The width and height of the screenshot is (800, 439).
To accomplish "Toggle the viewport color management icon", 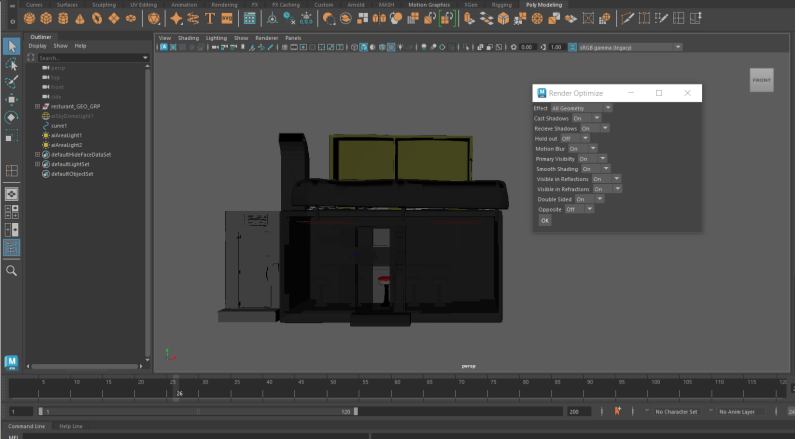I will tap(572, 47).
